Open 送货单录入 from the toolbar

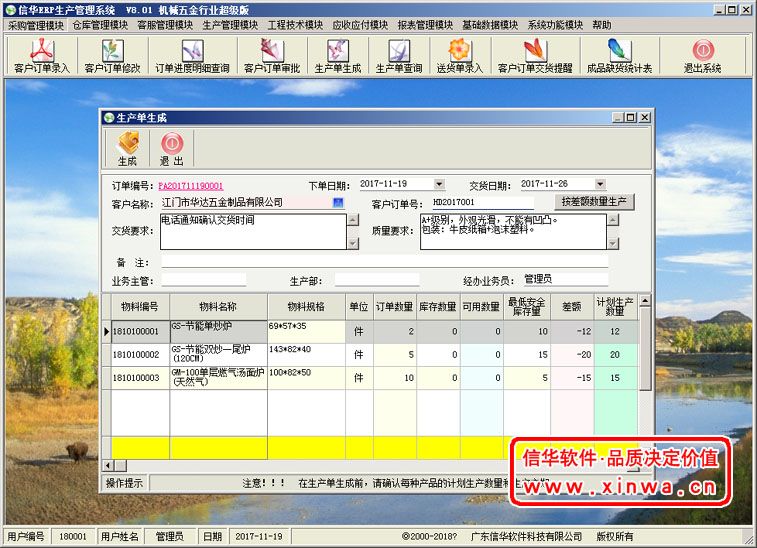tap(459, 56)
